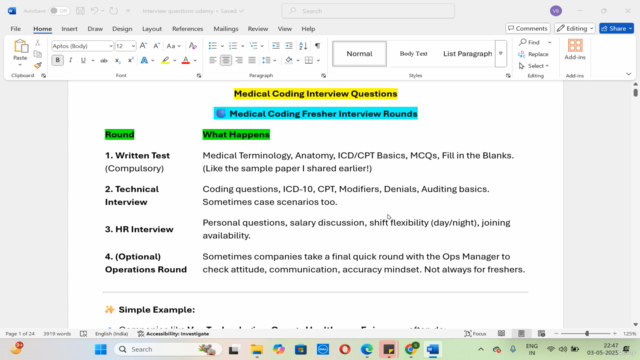Align text right

[x=239, y=60]
